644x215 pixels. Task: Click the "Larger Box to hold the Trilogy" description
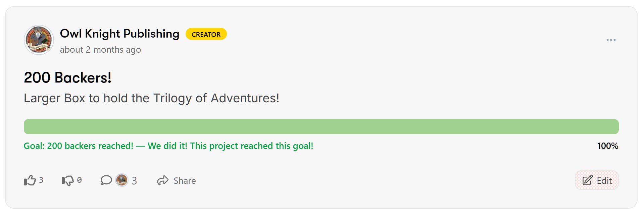click(x=151, y=98)
